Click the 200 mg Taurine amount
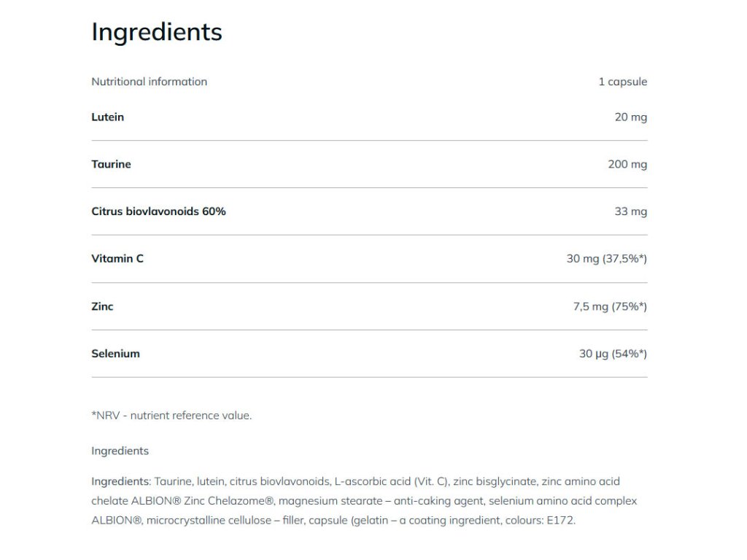 627,164
